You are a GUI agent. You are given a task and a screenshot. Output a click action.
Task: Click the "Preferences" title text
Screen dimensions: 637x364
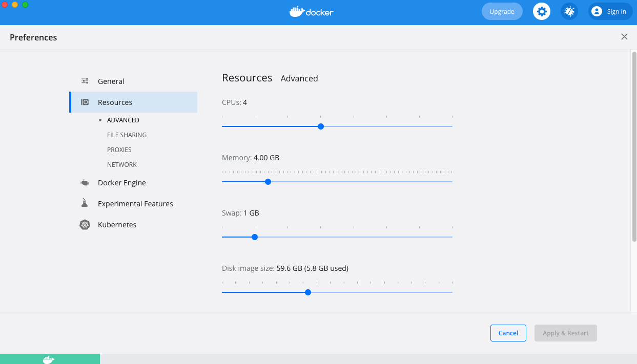coord(33,37)
